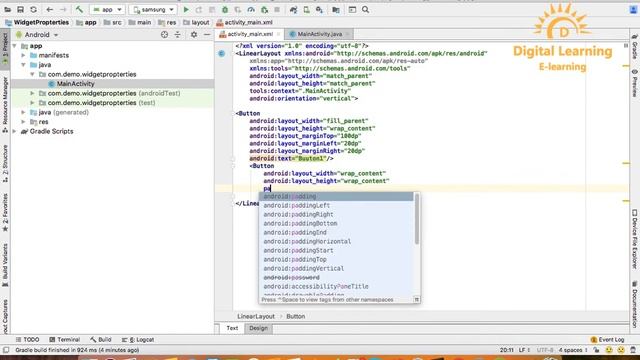
Task: Open the Logcat tool window
Action: click(138, 339)
